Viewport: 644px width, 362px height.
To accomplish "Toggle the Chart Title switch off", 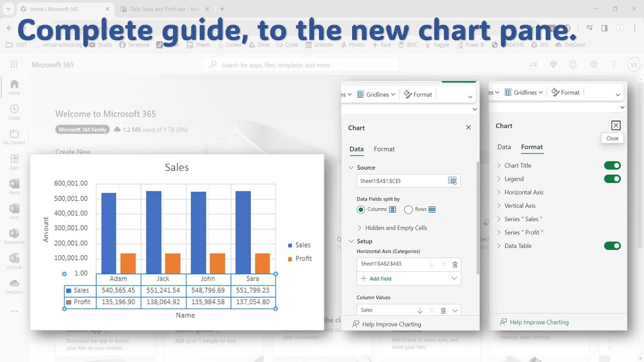I will coord(612,165).
